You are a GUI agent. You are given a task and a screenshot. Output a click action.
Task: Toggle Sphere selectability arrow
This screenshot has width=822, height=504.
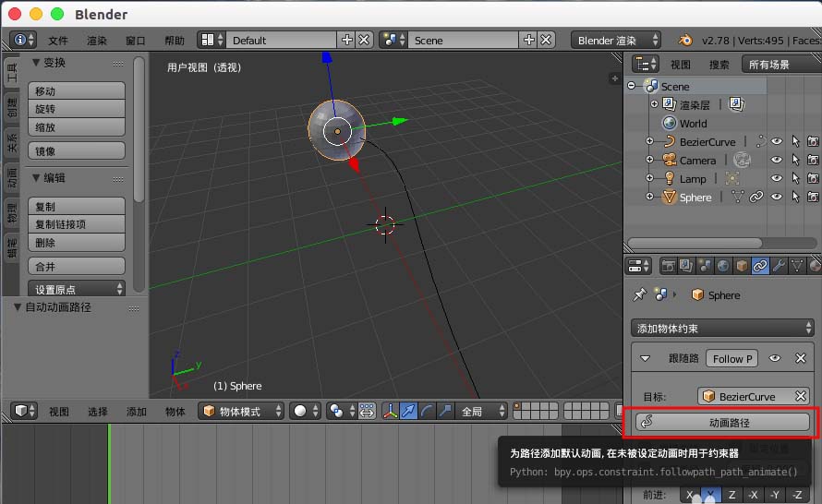795,197
